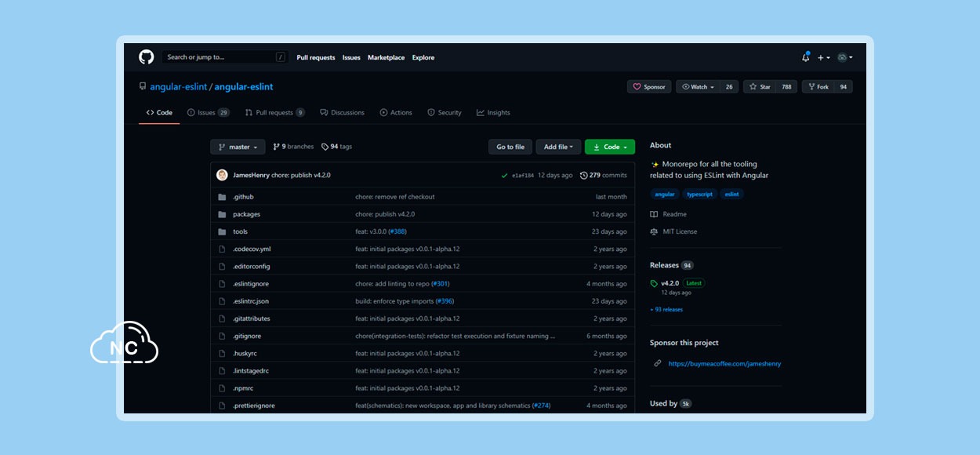Click the search or jump to field
This screenshot has height=455, width=980.
tap(226, 57)
